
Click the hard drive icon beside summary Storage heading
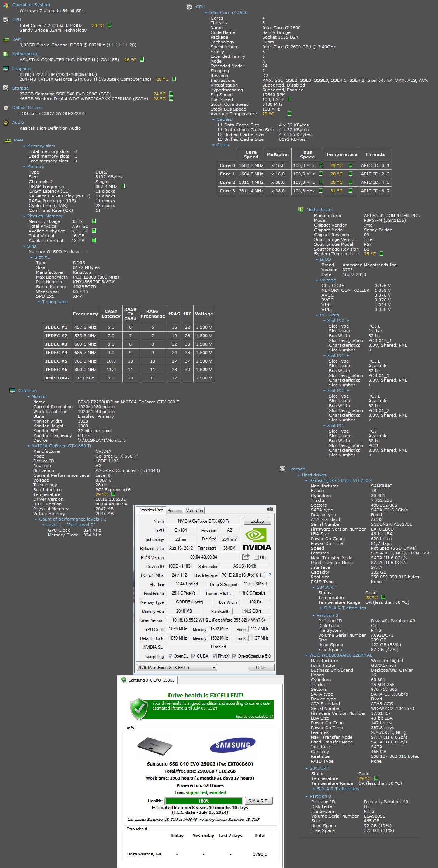click(x=6, y=88)
